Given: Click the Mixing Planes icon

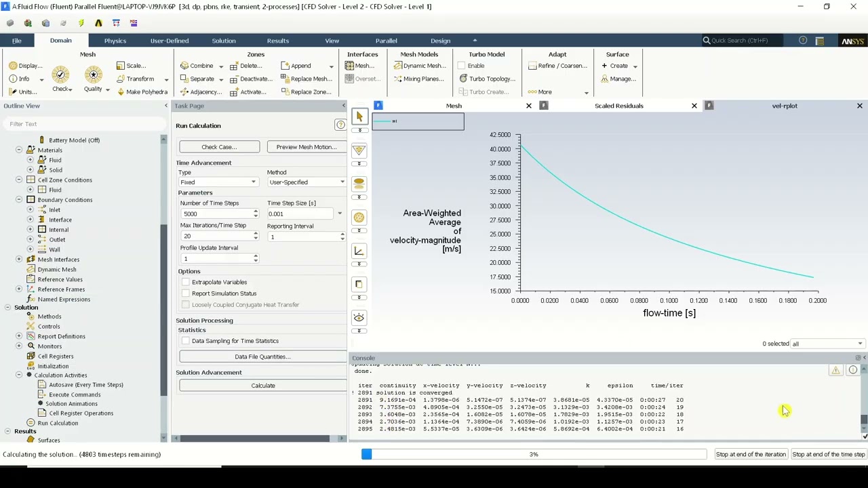Looking at the screenshot, I should click(398, 79).
